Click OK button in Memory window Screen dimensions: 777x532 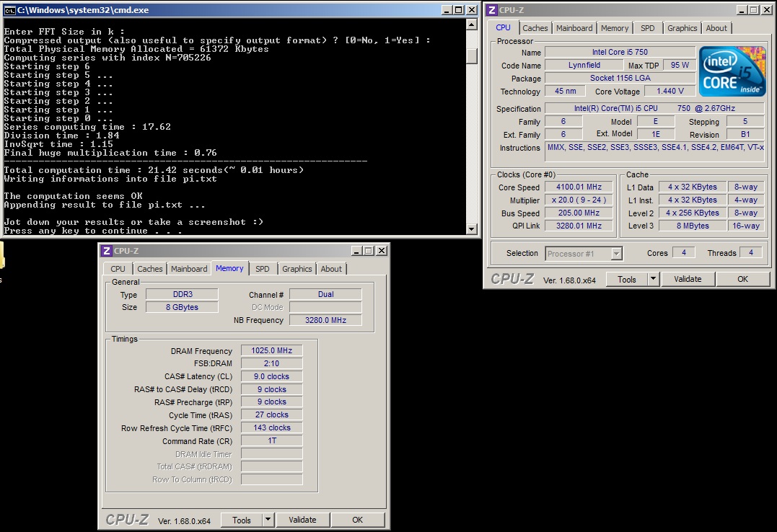point(357,520)
